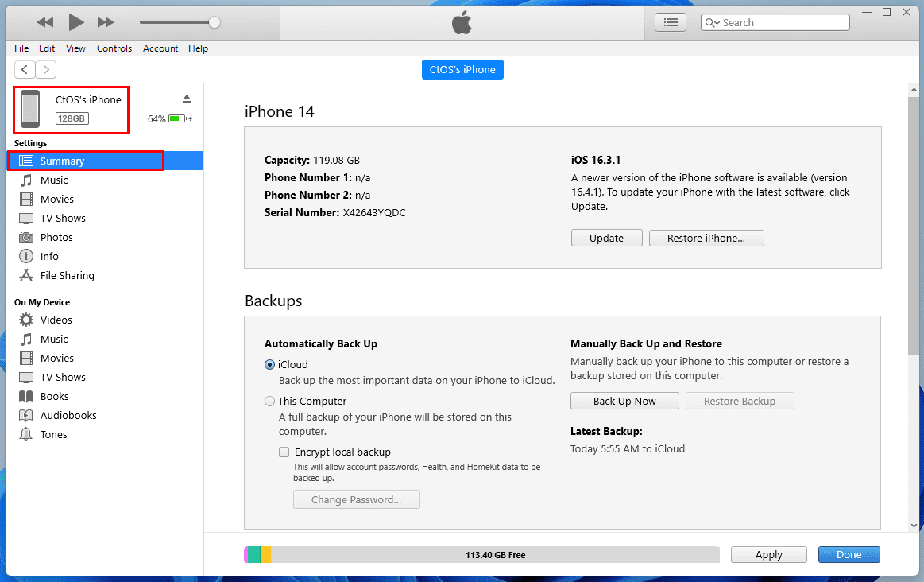Eject CtOS's iPhone

click(187, 99)
